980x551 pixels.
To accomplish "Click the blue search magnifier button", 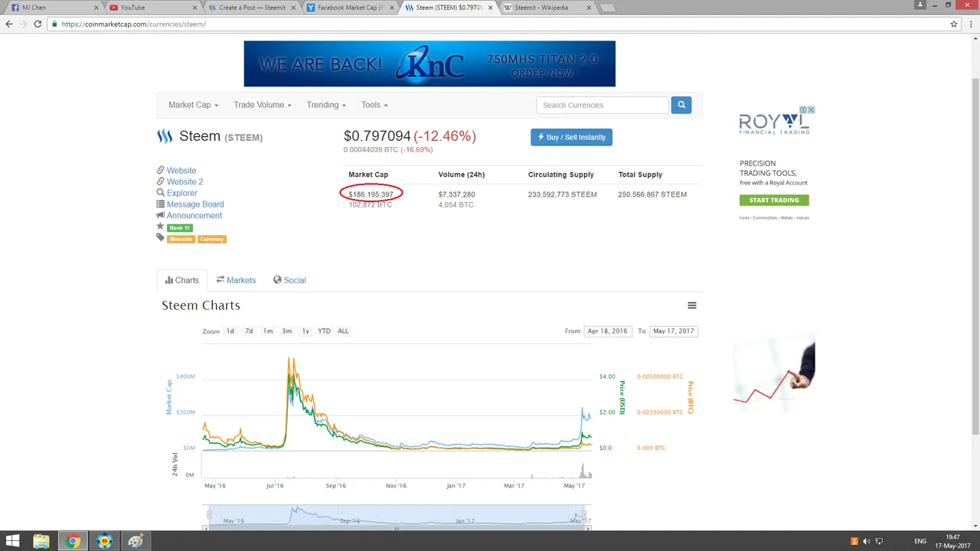I will click(681, 105).
